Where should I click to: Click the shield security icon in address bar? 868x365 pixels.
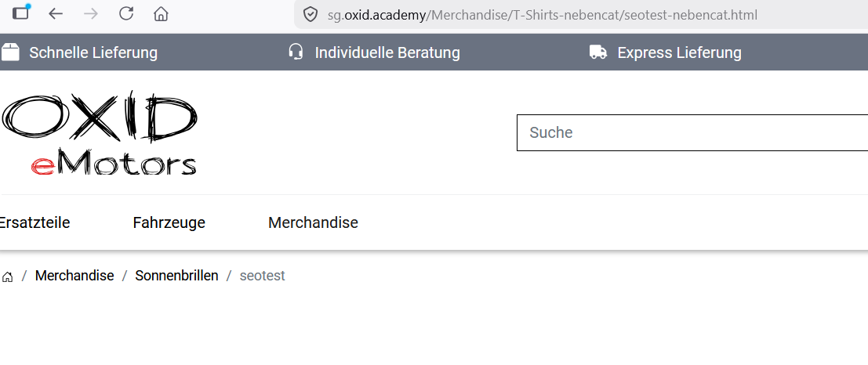311,14
